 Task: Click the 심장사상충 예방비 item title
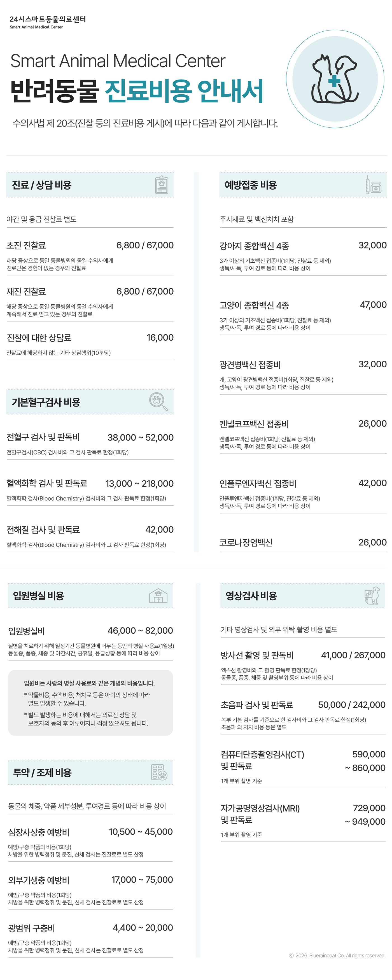tap(39, 832)
